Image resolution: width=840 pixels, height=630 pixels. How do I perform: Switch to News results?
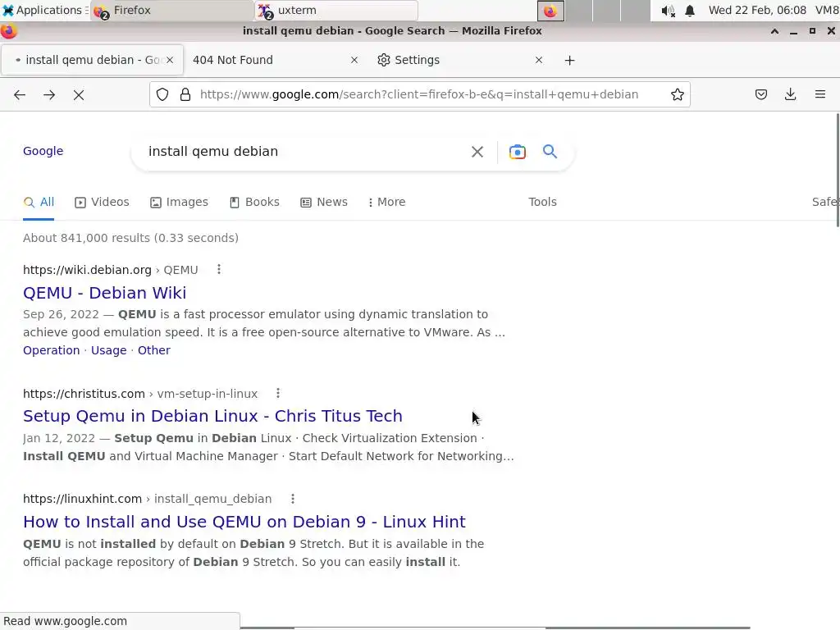click(323, 203)
